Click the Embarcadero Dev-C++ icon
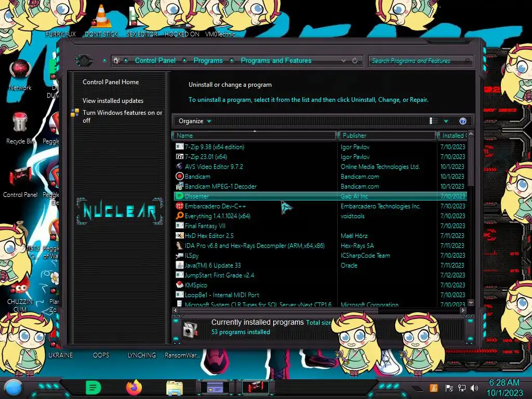Image resolution: width=532 pixels, height=399 pixels. (179, 206)
